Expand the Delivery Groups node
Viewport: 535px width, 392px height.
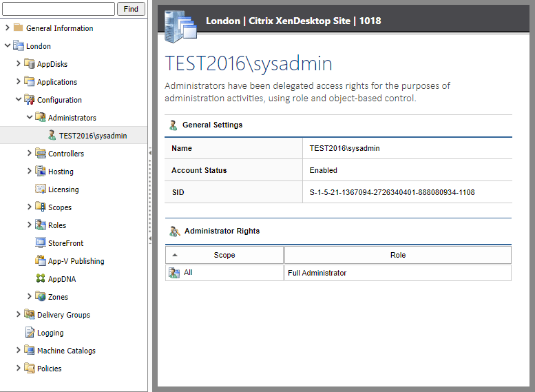coord(18,314)
